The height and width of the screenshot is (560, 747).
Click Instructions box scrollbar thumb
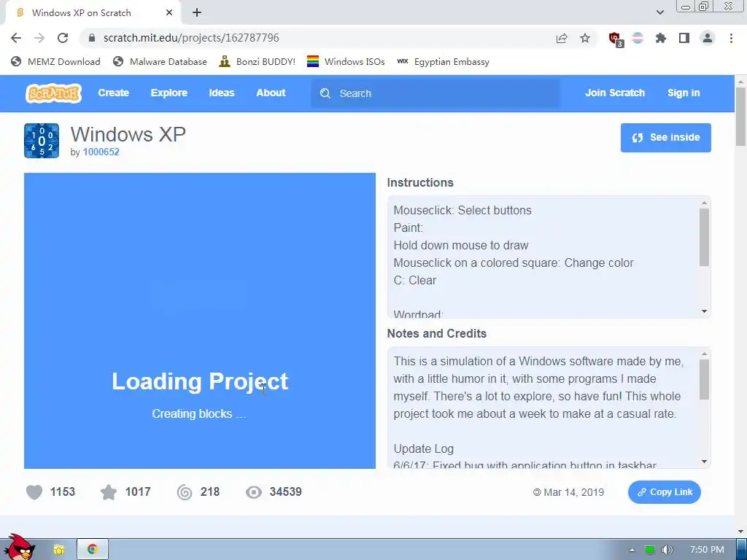[x=704, y=237]
